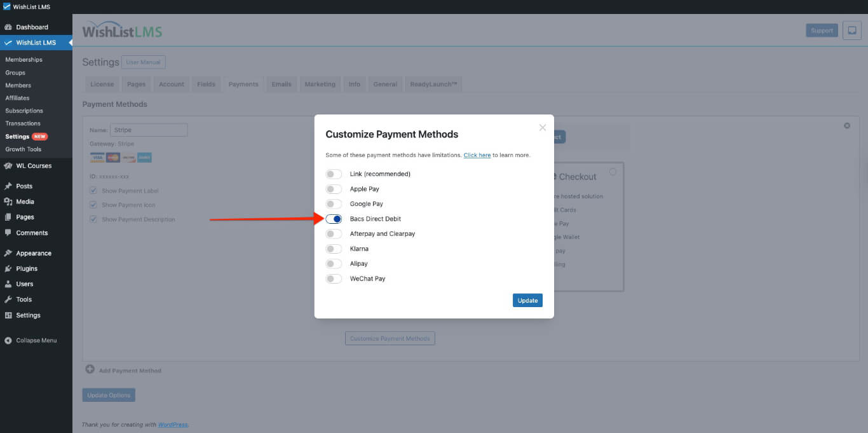
Task: Click the Posts pushpin icon
Action: [8, 186]
